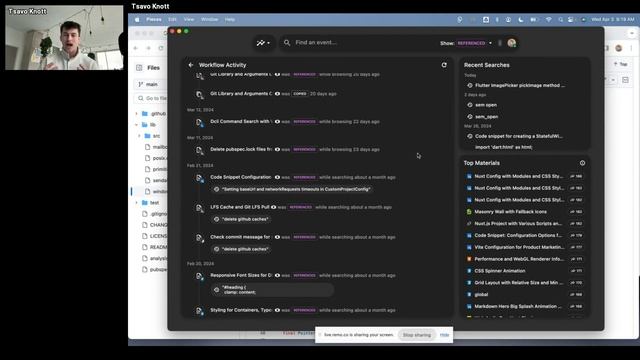
Task: Open the Top Materials info icon
Action: click(x=582, y=163)
